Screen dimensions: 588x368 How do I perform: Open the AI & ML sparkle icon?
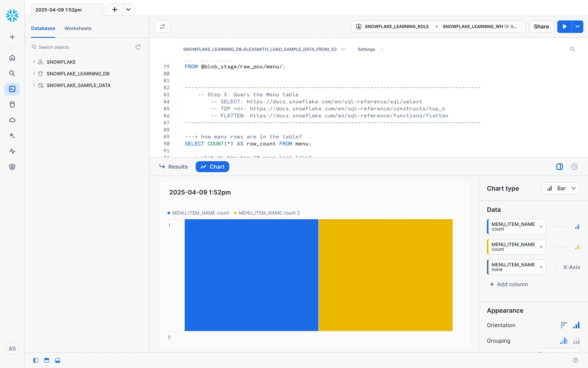(12, 136)
